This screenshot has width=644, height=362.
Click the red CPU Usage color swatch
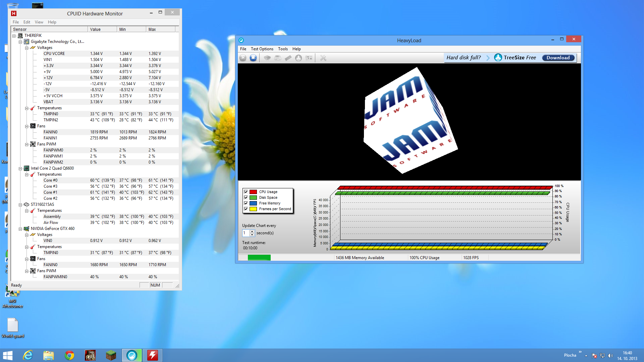click(253, 192)
